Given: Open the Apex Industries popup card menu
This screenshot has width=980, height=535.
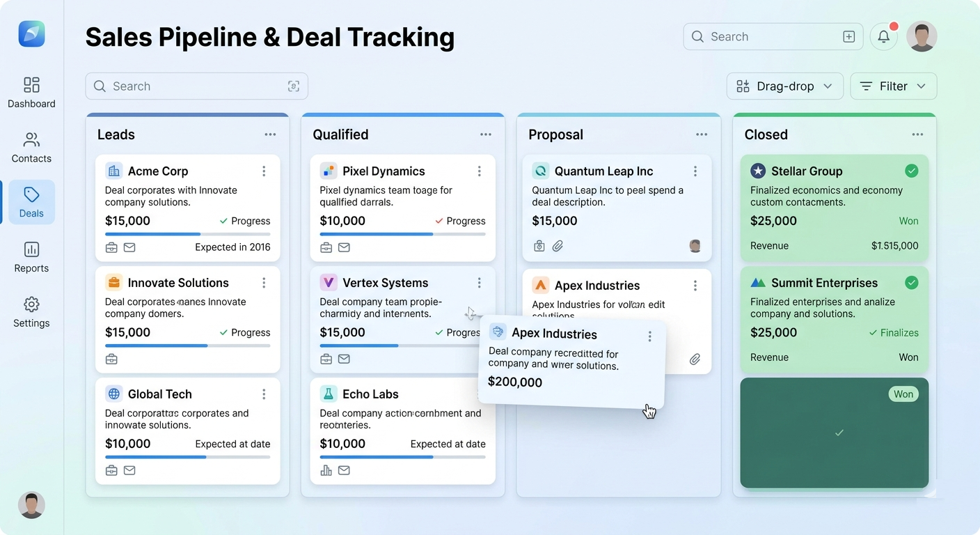Looking at the screenshot, I should pyautogui.click(x=649, y=336).
